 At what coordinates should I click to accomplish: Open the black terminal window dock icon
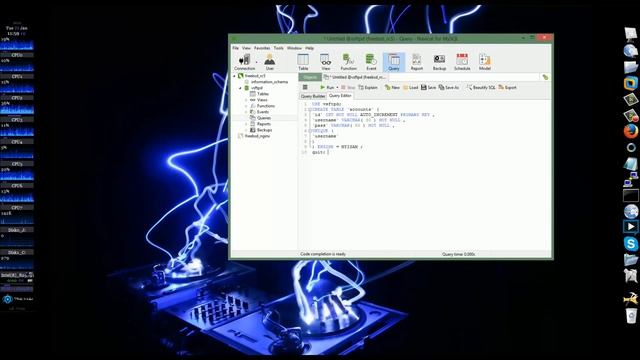(631, 196)
